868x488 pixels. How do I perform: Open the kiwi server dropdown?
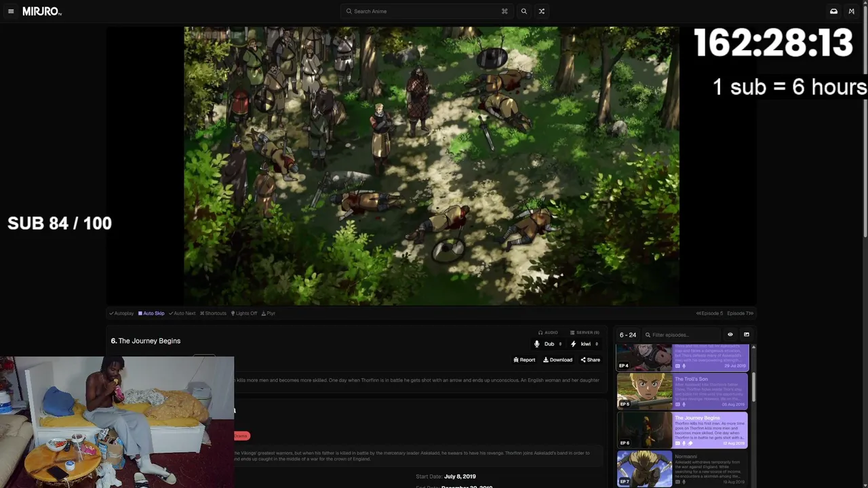[585, 344]
